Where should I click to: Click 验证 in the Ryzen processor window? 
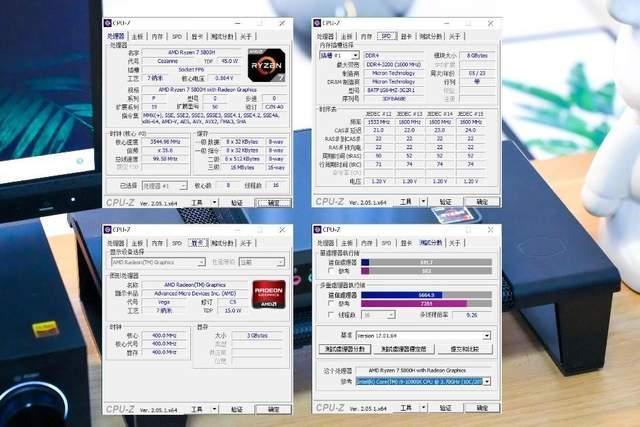click(237, 202)
